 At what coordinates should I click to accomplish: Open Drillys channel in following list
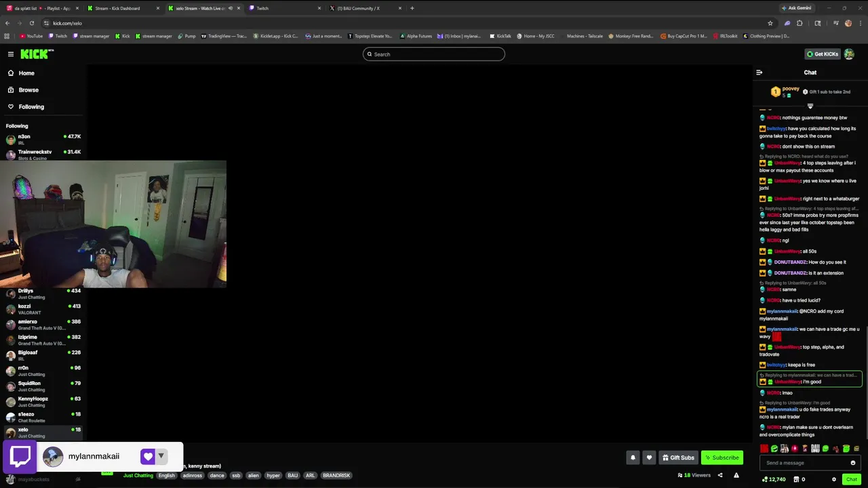[42, 293]
